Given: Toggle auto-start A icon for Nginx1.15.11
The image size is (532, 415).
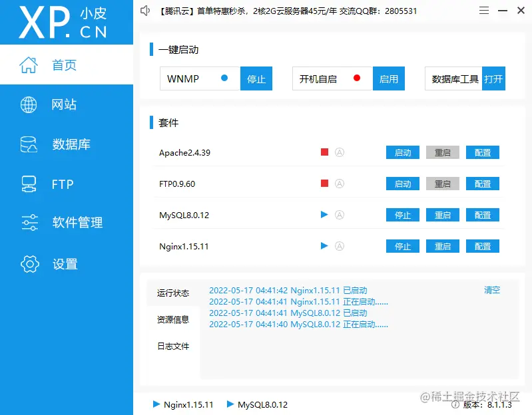Looking at the screenshot, I should [340, 245].
